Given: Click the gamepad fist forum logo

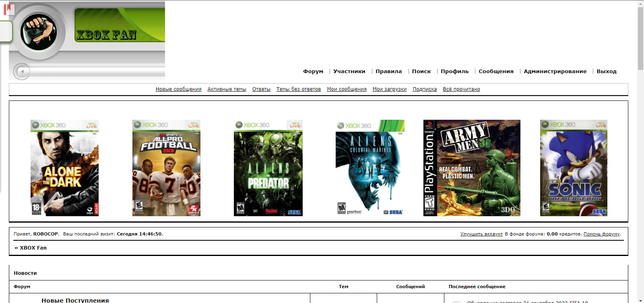Looking at the screenshot, I should 39,32.
